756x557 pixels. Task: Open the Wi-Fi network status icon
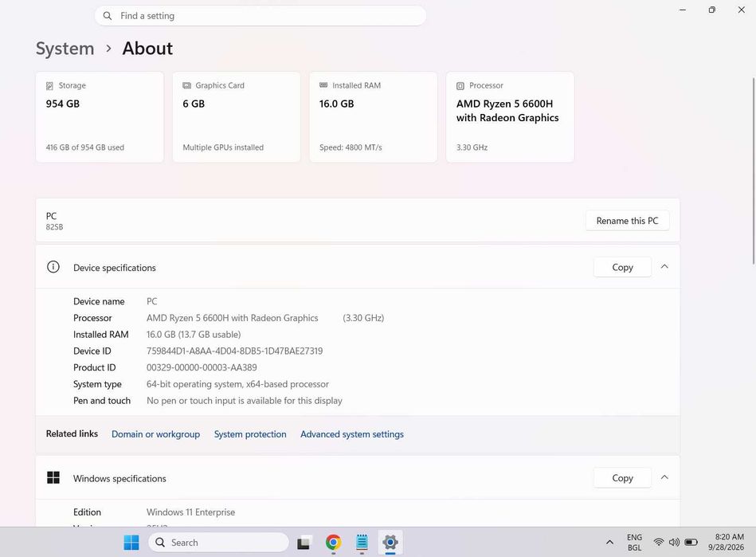658,543
